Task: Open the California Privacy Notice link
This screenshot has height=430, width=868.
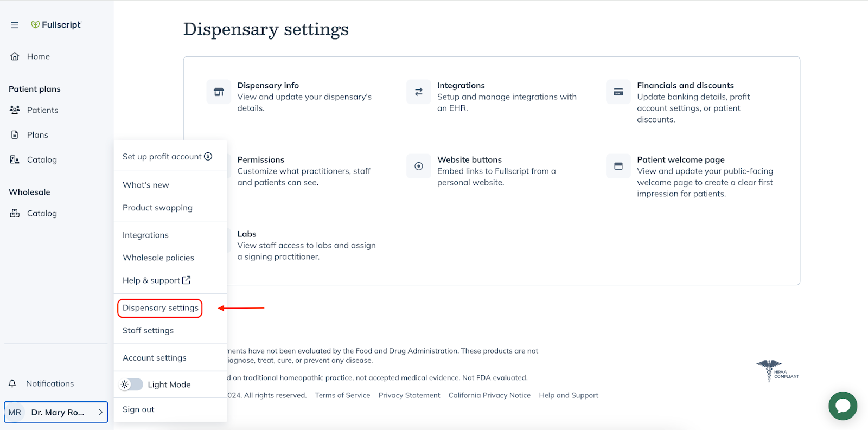Action: coord(489,395)
